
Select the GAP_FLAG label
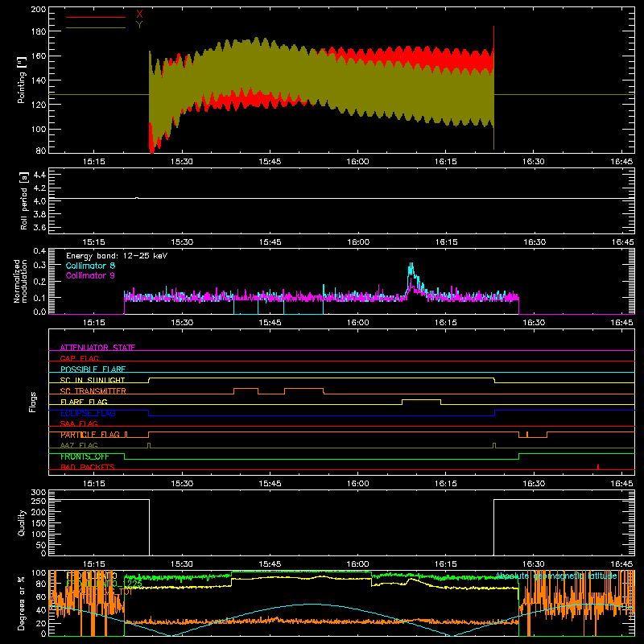click(x=79, y=358)
